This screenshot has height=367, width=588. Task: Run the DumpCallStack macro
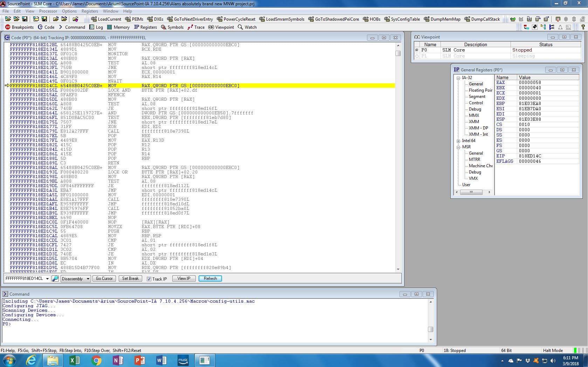click(482, 19)
